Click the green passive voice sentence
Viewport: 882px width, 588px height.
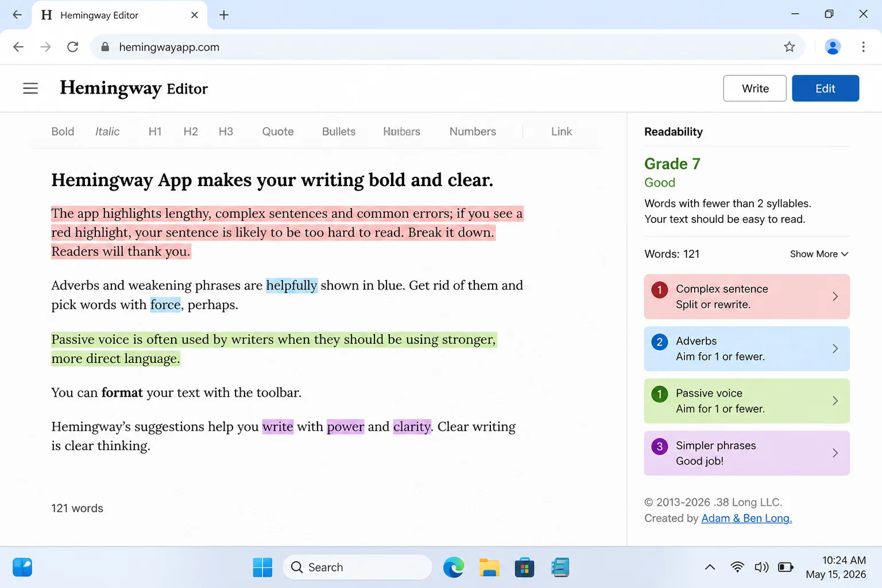tap(273, 349)
